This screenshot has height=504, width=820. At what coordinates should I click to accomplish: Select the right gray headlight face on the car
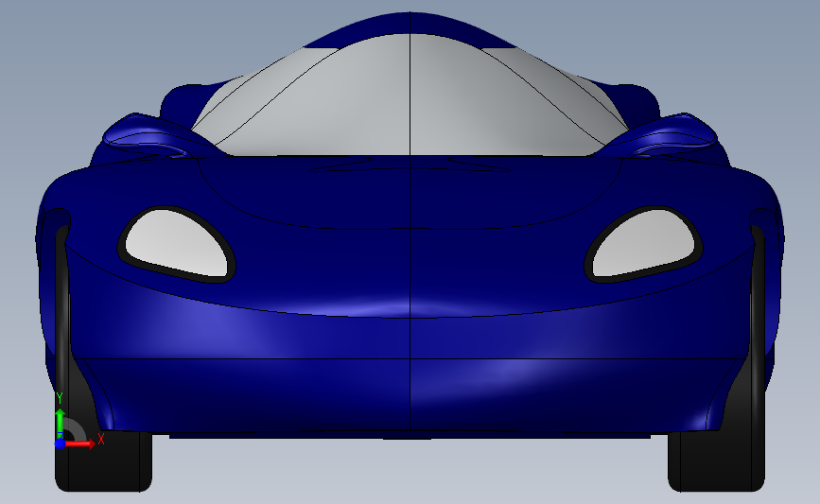point(644,243)
